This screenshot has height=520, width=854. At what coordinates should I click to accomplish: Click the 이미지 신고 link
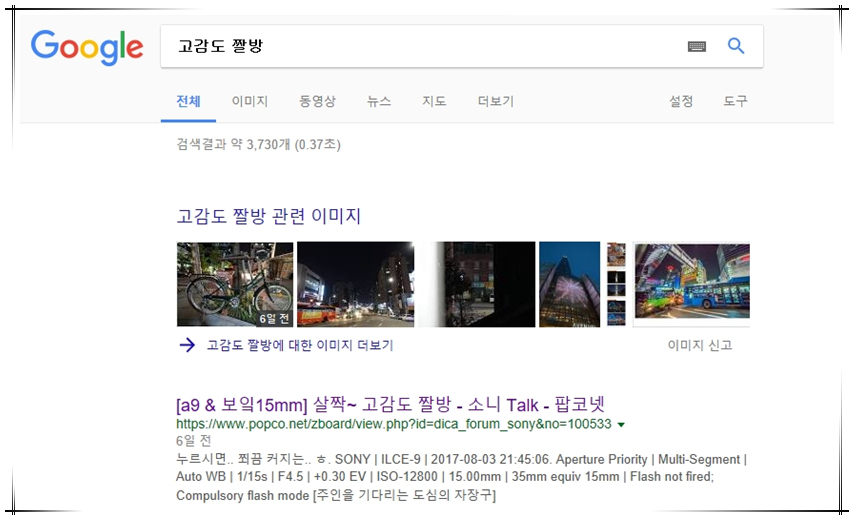[x=700, y=345]
